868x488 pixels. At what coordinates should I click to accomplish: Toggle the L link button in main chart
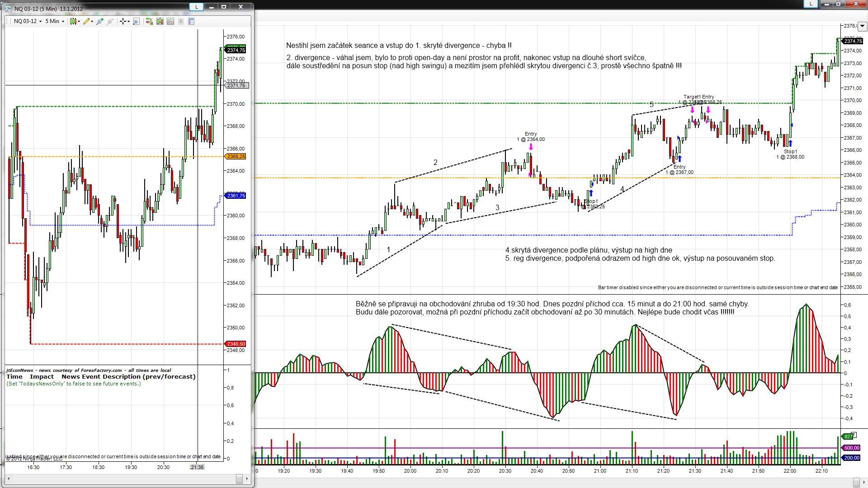[x=811, y=4]
